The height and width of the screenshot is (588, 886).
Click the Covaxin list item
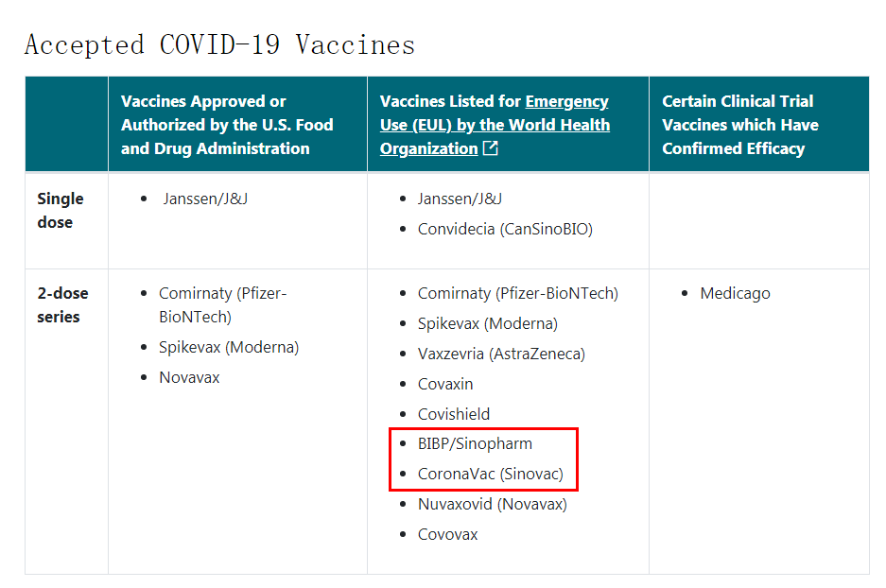coord(445,384)
